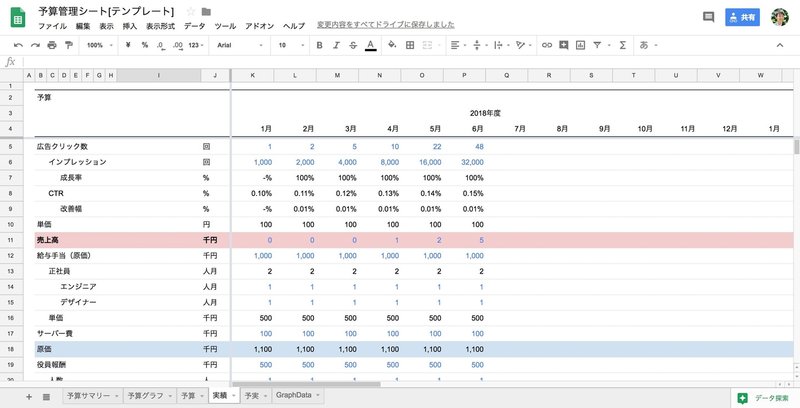The image size is (800, 408).
Task: Select column K header
Action: point(252,75)
